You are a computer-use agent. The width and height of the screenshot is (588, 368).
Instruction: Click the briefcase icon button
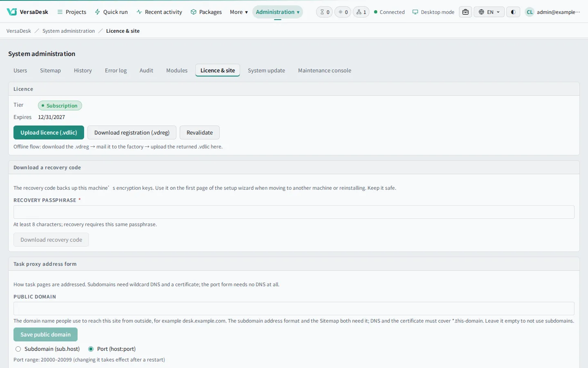465,12
